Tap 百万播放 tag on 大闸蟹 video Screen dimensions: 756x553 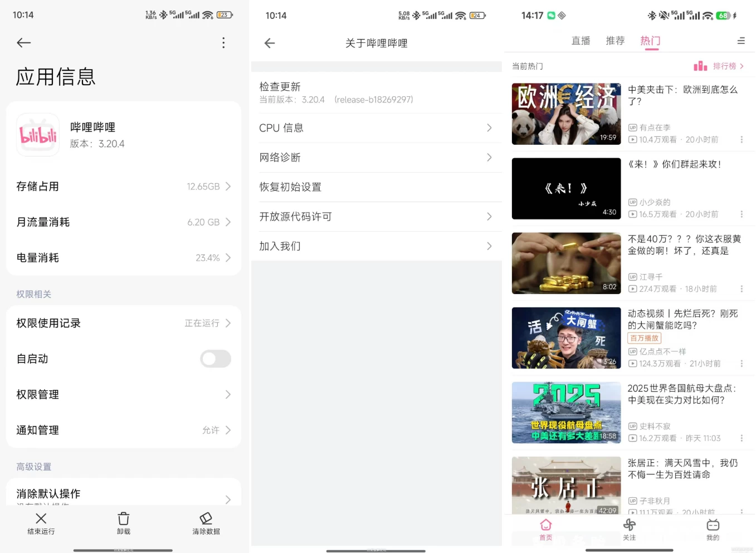(x=645, y=338)
